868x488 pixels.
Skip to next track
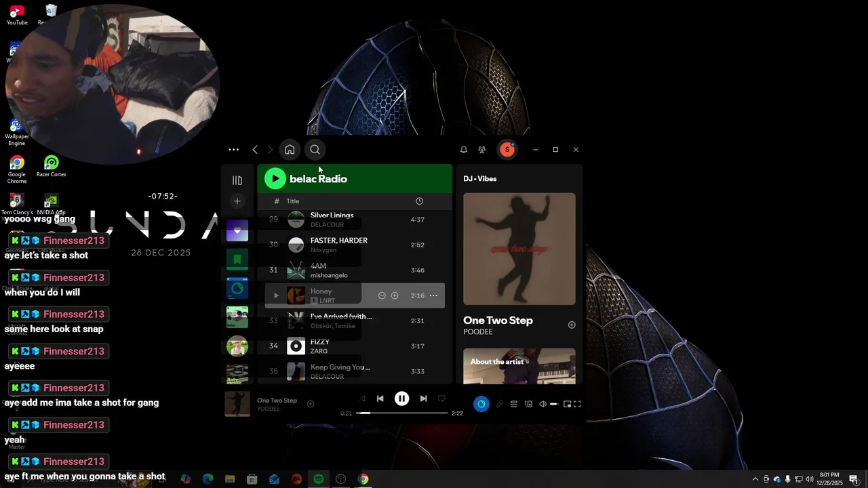point(423,399)
